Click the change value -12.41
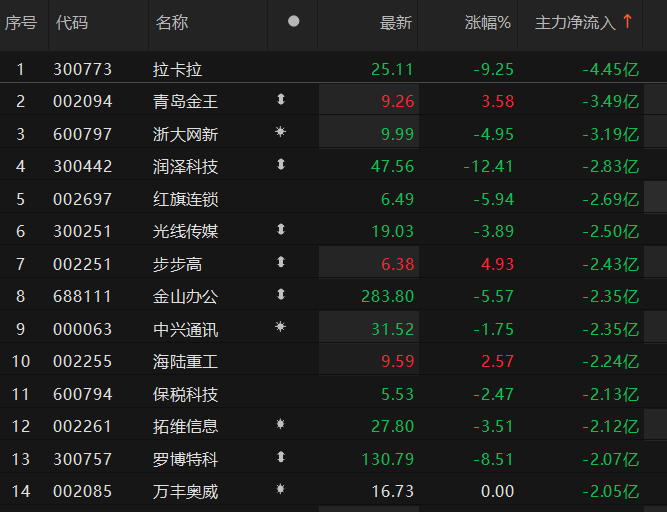The height and width of the screenshot is (512, 667). click(x=489, y=167)
